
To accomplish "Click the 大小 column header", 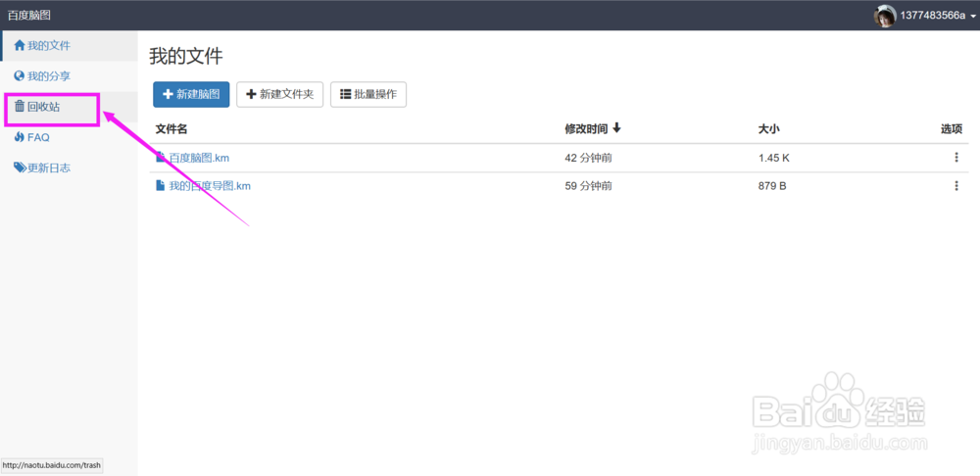I will 769,129.
